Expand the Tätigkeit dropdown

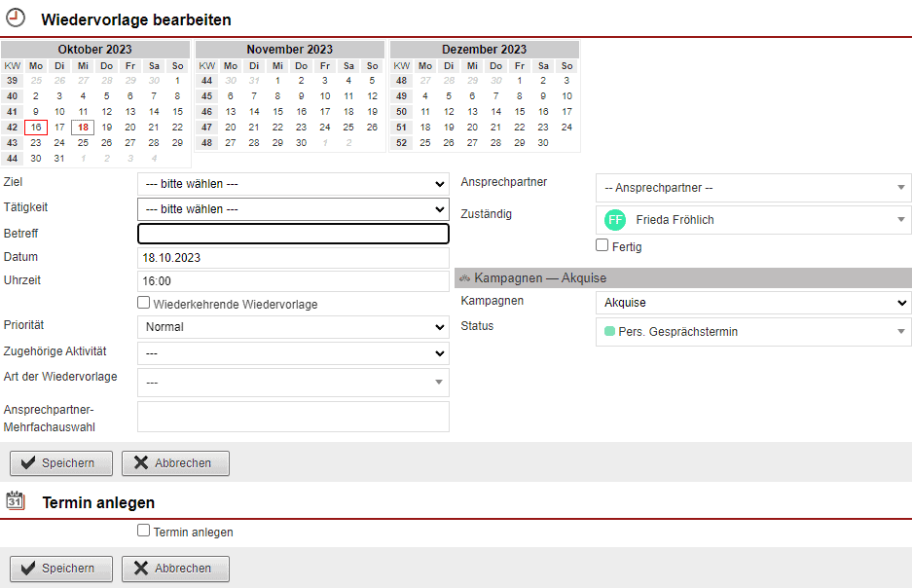click(x=293, y=208)
